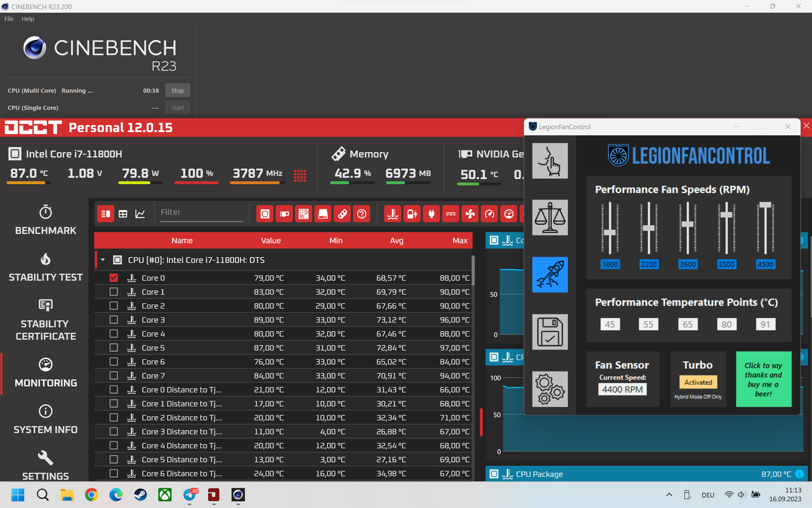Select Performance rocket mode in LegionFanControl
Viewport: 812px width, 508px height.
(x=550, y=274)
